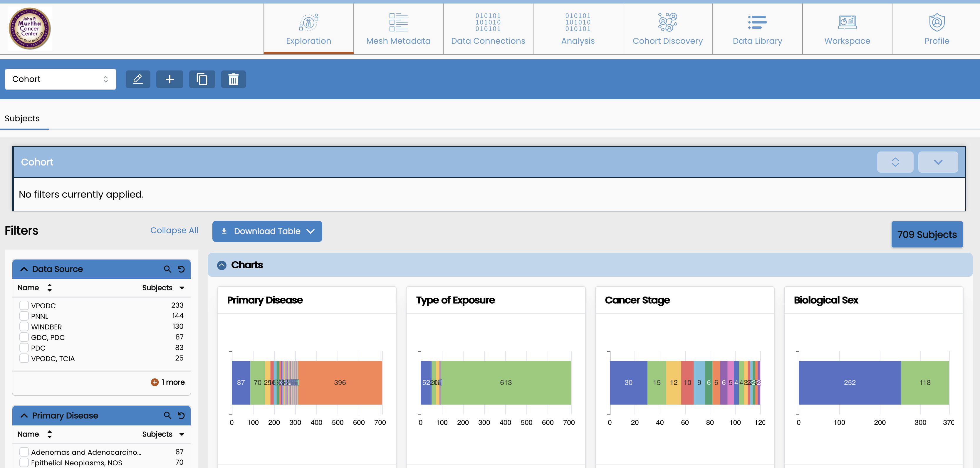Click the Primary Disease filter search icon
The height and width of the screenshot is (468, 980).
[167, 415]
